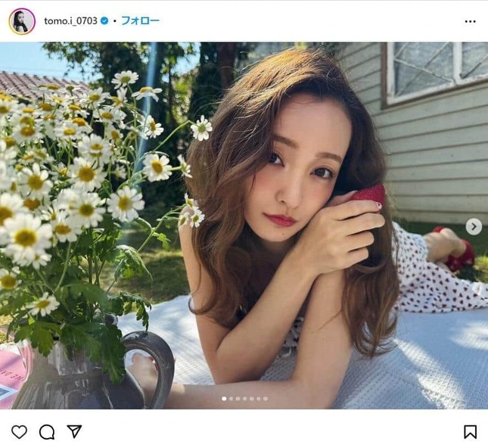Jump to sixth carousel dot
The width and height of the screenshot is (488, 448).
pos(258,399)
